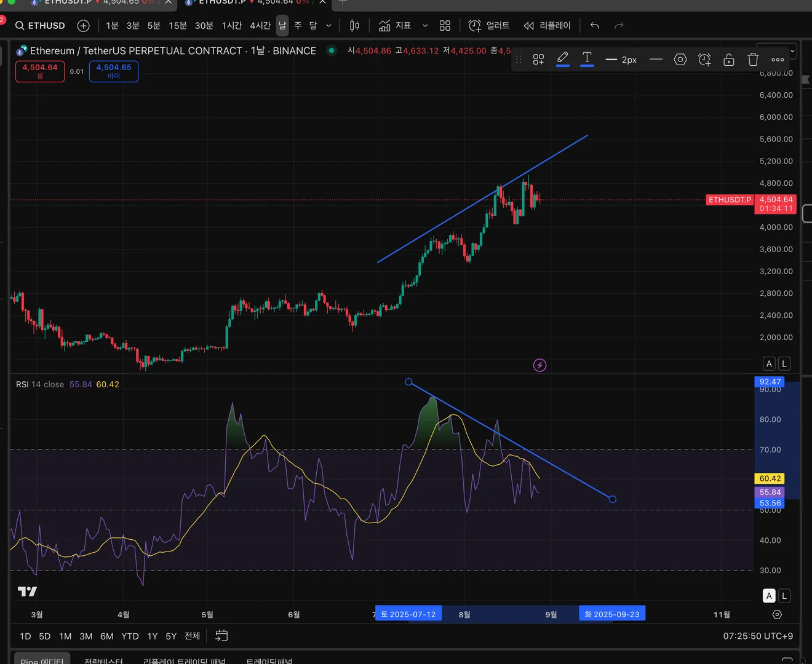Add an alert on the selected trendline

click(x=705, y=60)
